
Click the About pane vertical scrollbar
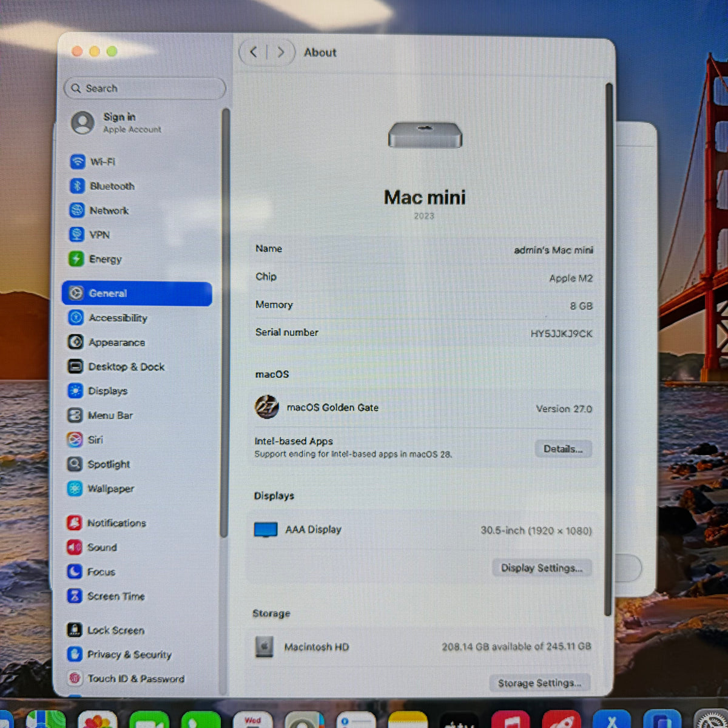(x=608, y=350)
